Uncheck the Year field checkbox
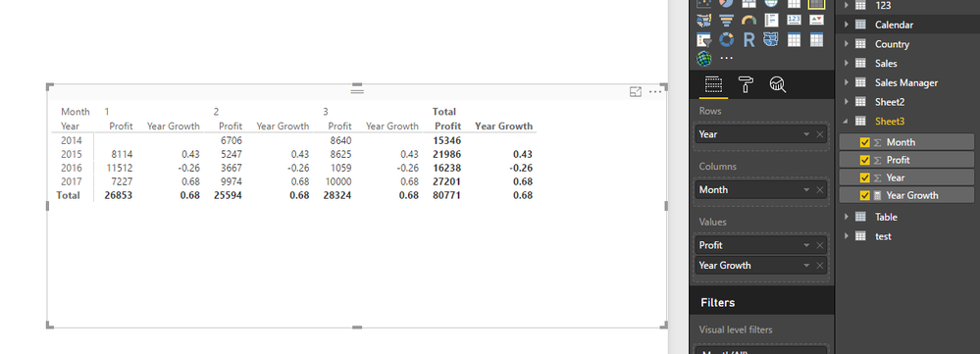The width and height of the screenshot is (980, 354). [x=865, y=177]
